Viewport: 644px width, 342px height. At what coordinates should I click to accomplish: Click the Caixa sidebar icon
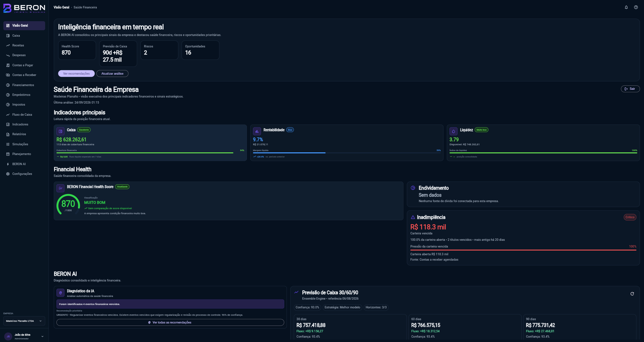click(8, 36)
